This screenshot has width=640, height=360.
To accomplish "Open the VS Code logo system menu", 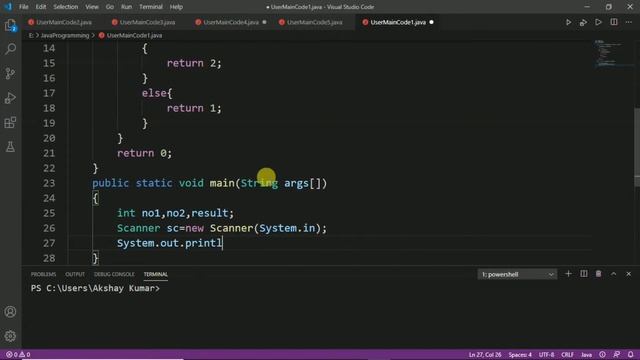I will (x=8, y=7).
